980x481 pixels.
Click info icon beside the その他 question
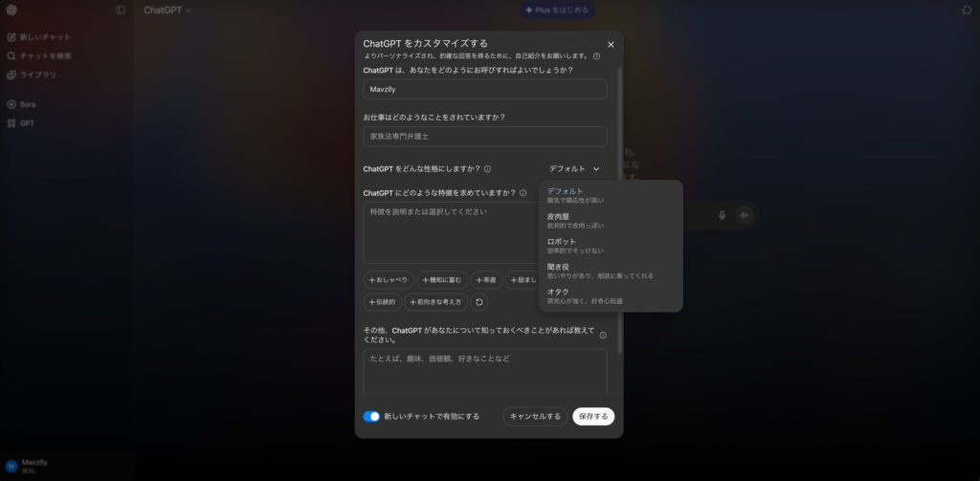(x=603, y=335)
